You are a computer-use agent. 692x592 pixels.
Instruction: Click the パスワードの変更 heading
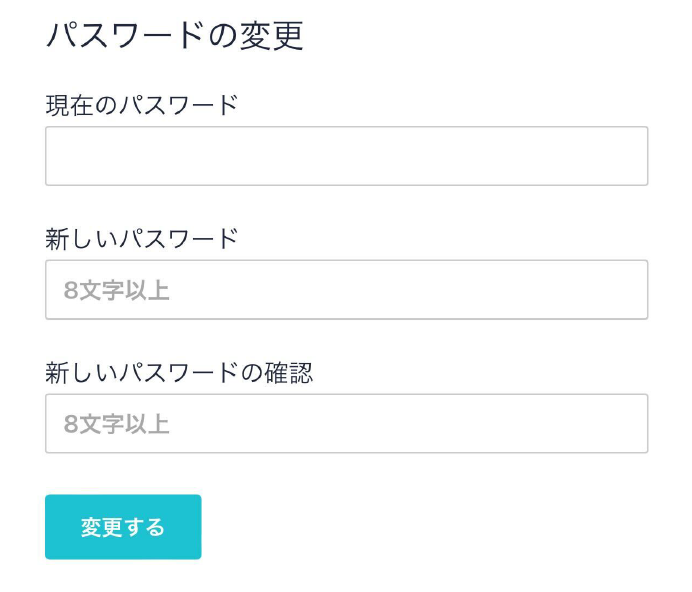click(175, 36)
